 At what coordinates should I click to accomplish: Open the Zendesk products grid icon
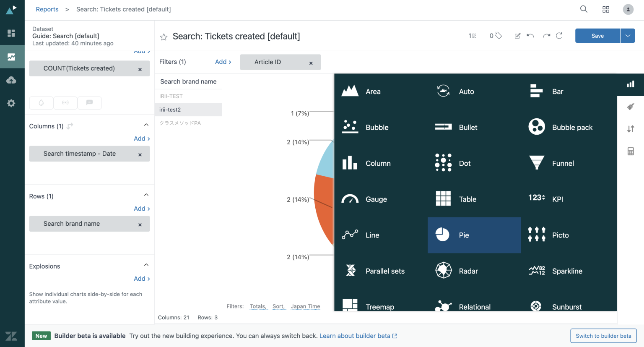tap(606, 9)
